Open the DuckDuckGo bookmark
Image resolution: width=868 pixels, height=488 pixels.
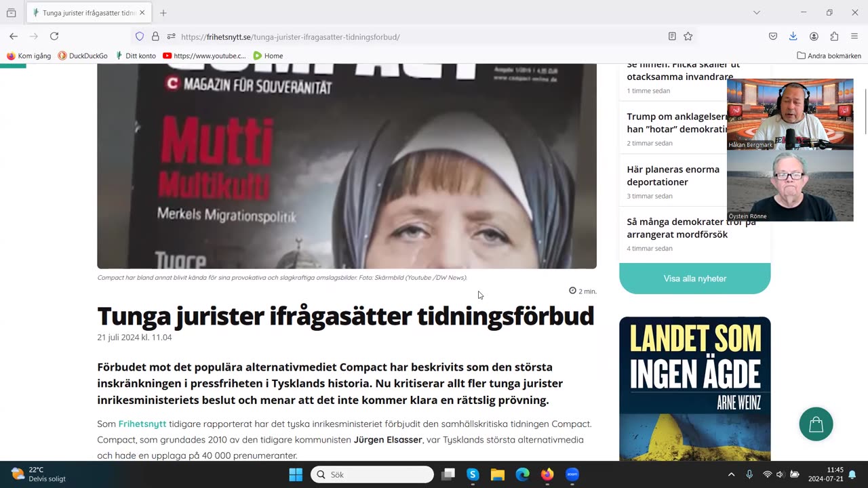pyautogui.click(x=83, y=56)
